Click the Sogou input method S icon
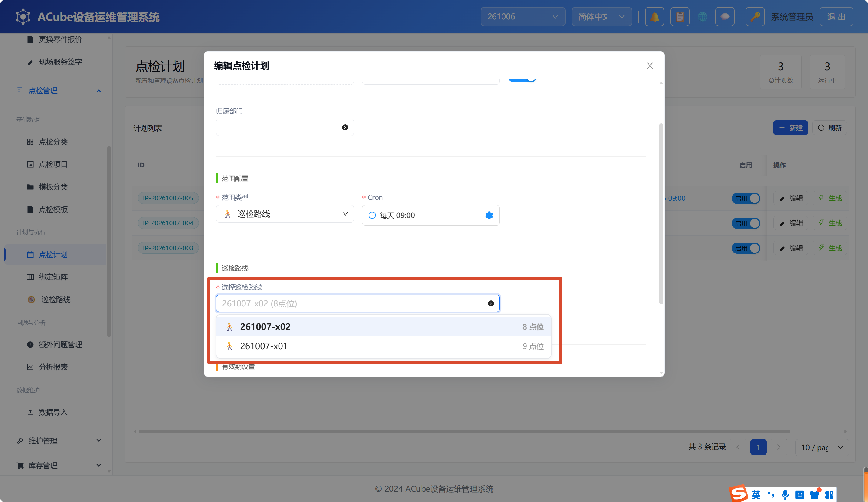Viewport: 868px width, 502px height. (x=739, y=494)
